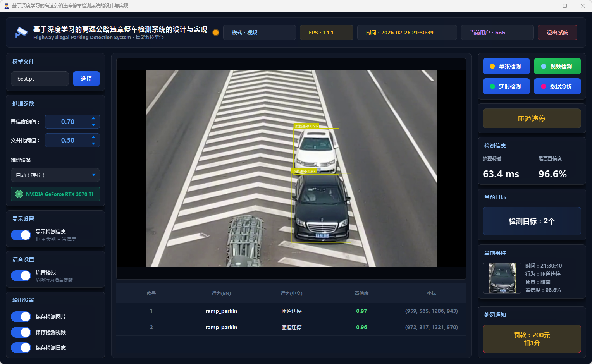
Task: Increase the confidence threshold with up arrow
Action: click(x=93, y=118)
